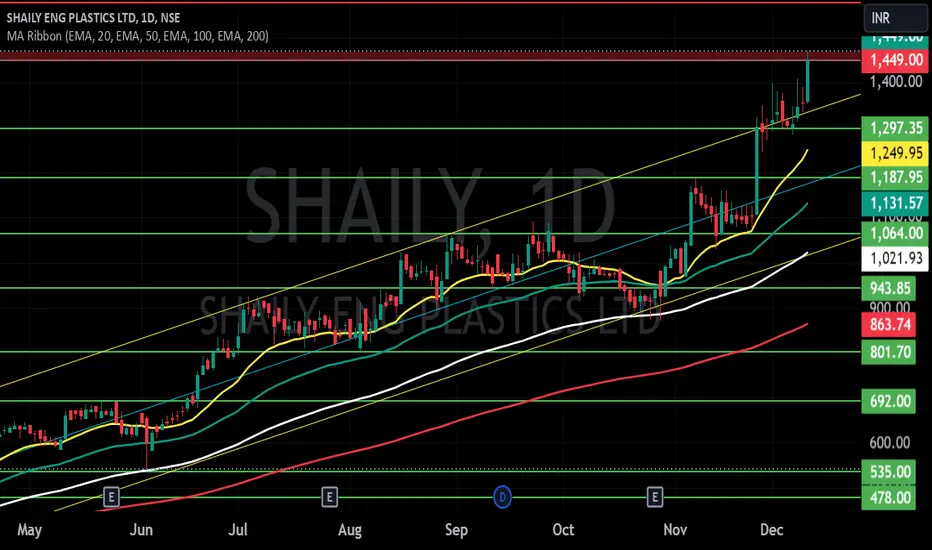This screenshot has width=932, height=550.
Task: Click the red 1,449.00 price label
Action: (895, 60)
